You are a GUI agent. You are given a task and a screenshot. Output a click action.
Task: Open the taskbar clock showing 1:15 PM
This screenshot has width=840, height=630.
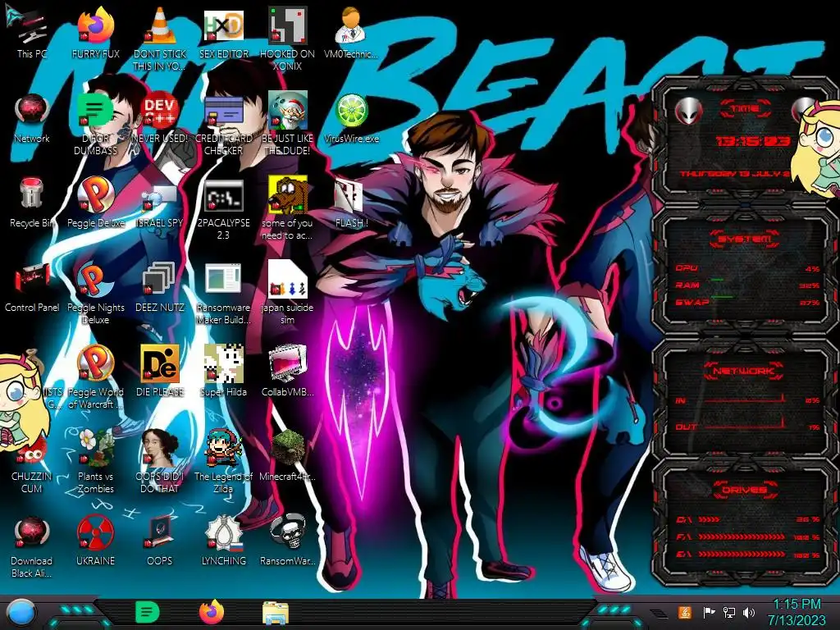pos(797,612)
